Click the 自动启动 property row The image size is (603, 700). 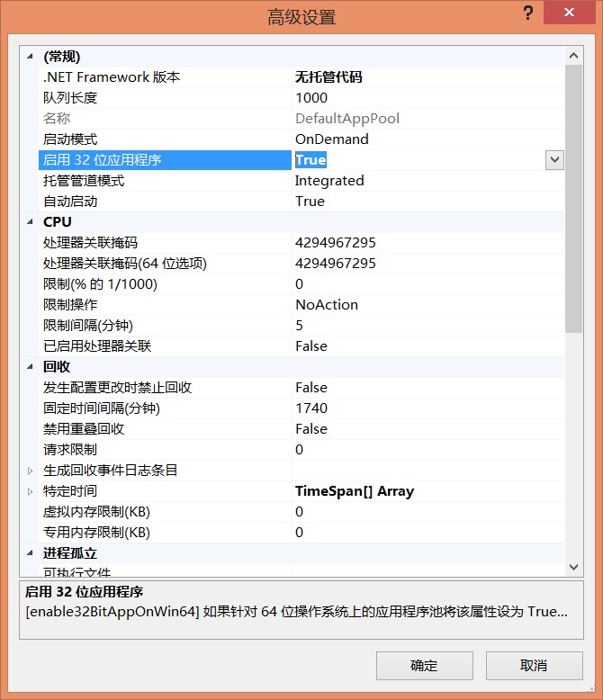click(x=70, y=202)
